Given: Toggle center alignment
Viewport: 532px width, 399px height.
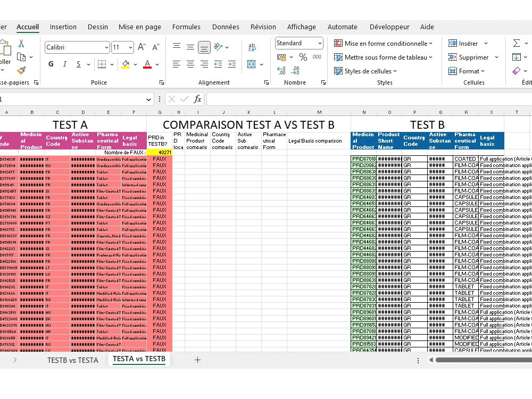Looking at the screenshot, I should [190, 64].
